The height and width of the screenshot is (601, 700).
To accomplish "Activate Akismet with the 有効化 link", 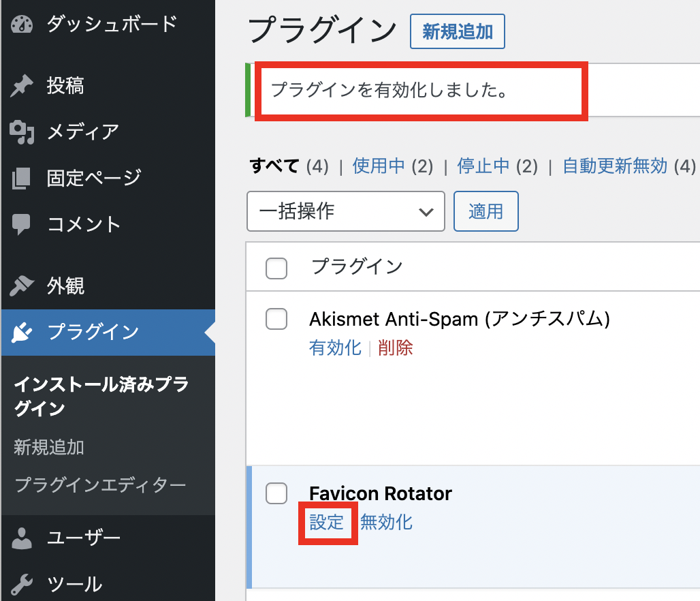I will [335, 348].
